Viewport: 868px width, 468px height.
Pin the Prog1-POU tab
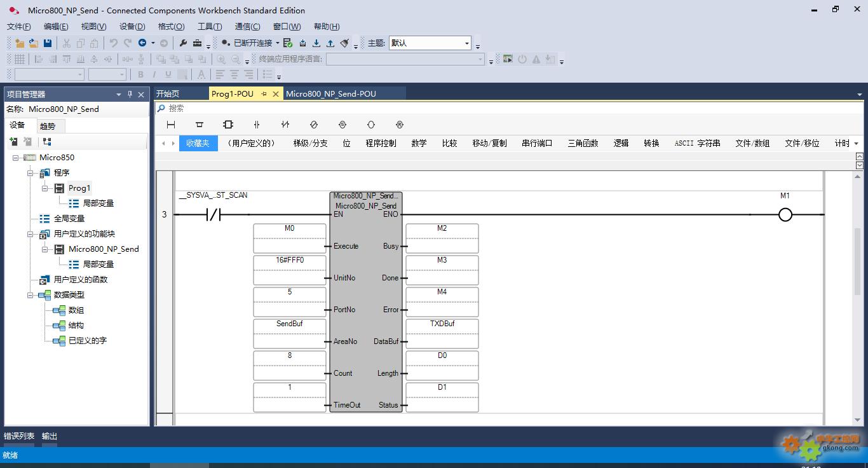(x=264, y=94)
